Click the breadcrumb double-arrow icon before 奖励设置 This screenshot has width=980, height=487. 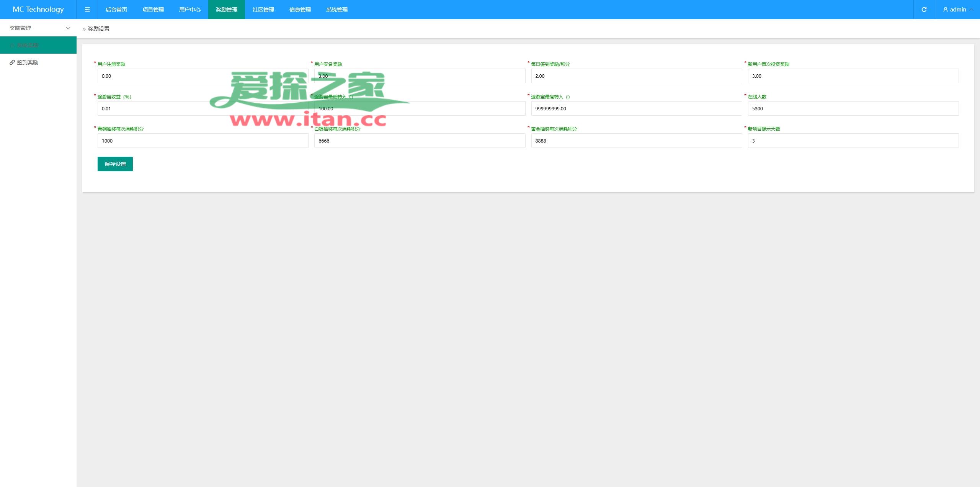click(84, 29)
